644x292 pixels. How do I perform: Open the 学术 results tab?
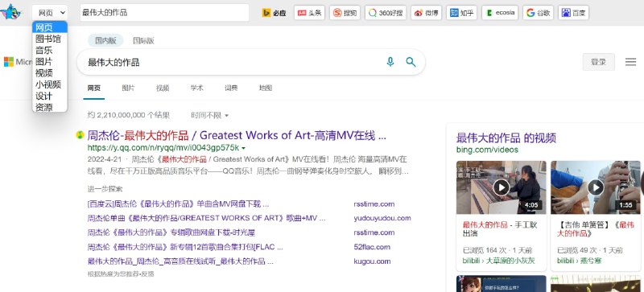(196, 88)
